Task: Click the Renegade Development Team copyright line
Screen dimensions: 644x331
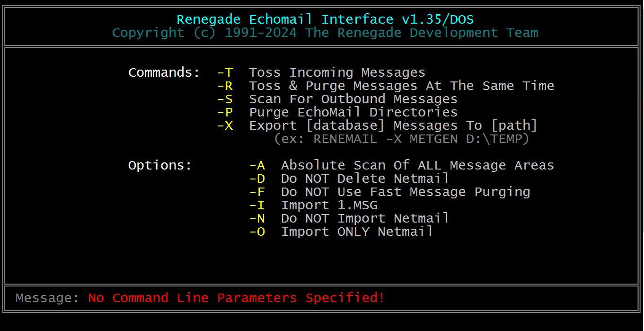Action: [325, 33]
